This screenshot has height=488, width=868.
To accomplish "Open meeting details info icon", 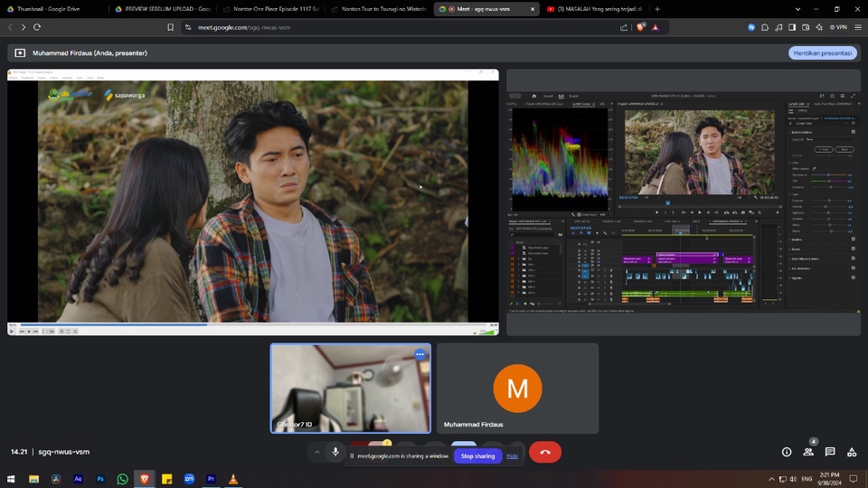I will tap(787, 452).
